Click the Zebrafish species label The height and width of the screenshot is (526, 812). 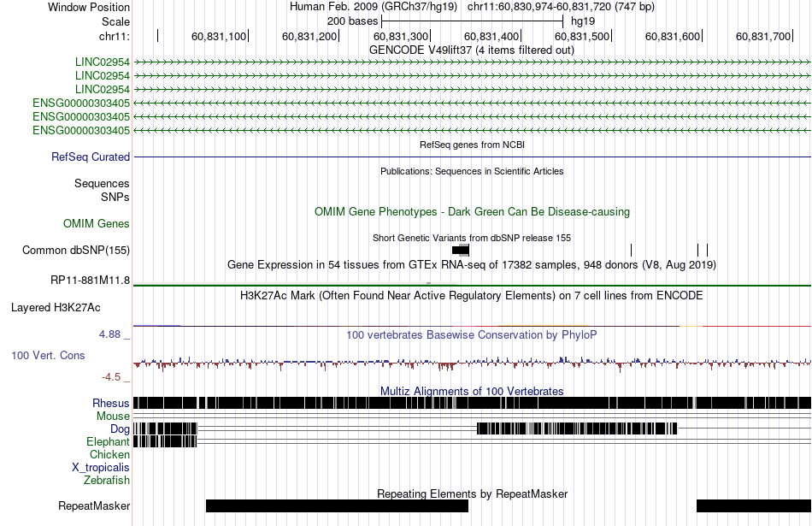tap(107, 481)
